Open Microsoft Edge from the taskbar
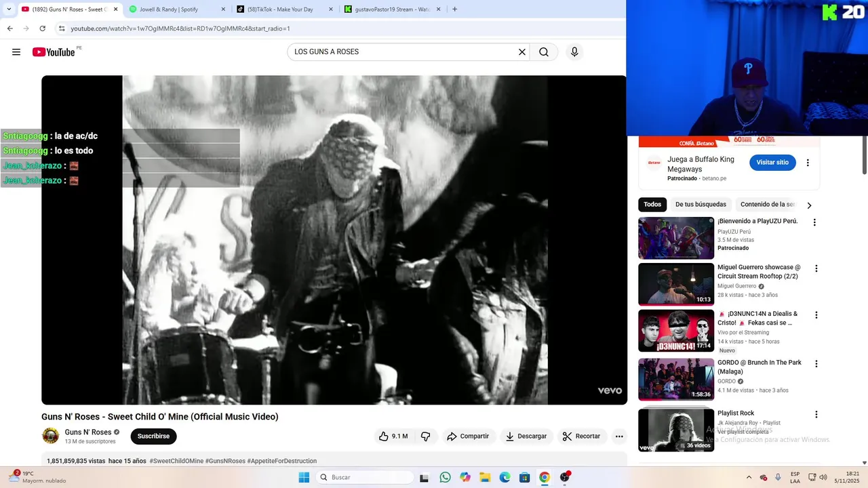This screenshot has width=868, height=488. pyautogui.click(x=505, y=477)
